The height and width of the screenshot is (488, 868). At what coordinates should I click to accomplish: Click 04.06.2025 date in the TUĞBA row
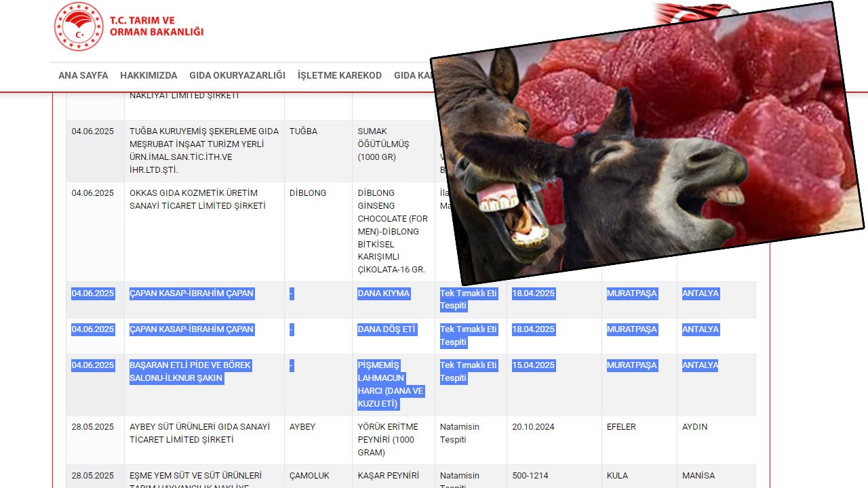coord(95,150)
